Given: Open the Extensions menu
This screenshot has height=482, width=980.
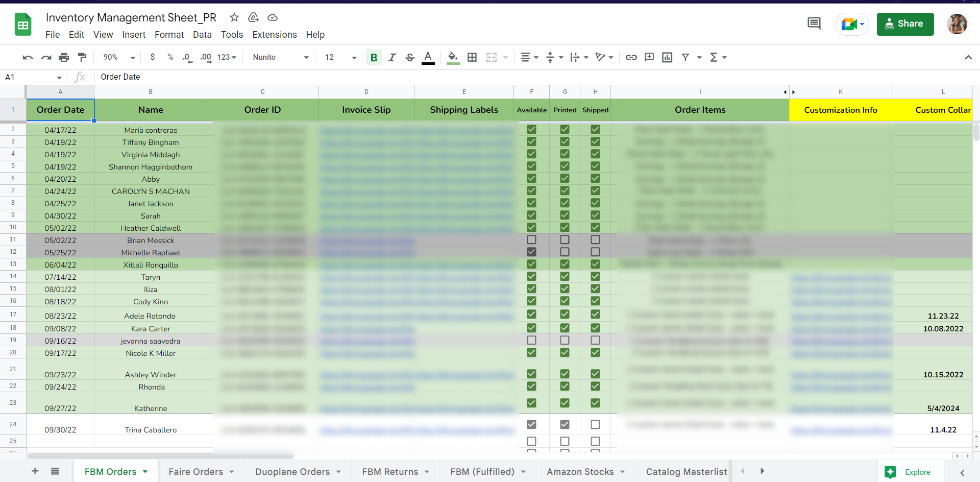Looking at the screenshot, I should [x=275, y=35].
